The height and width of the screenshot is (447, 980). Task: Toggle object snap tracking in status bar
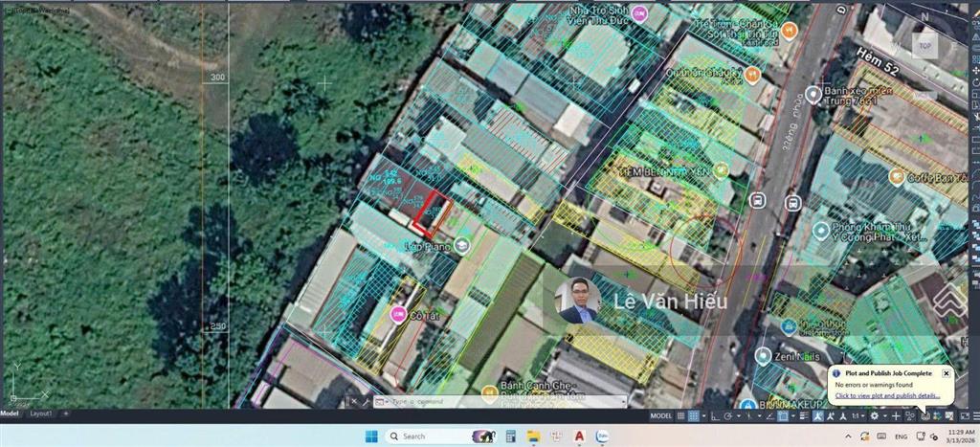pos(770,415)
